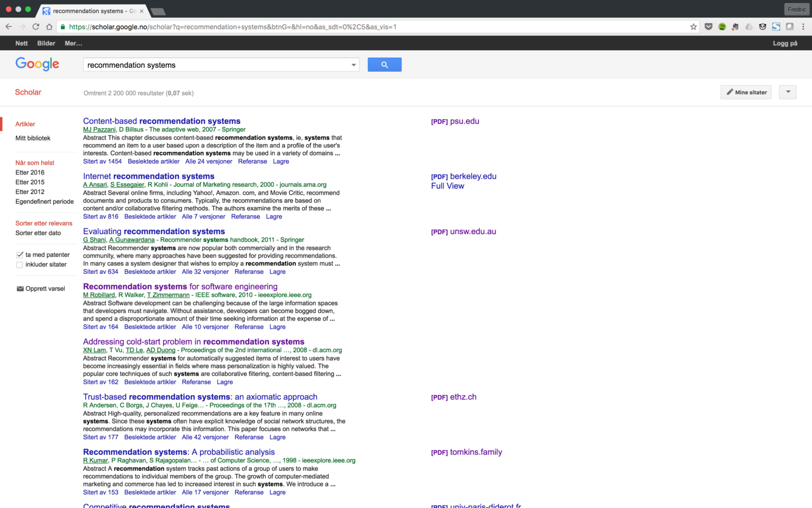
Task: Open the psu.edu PDF link
Action: click(455, 121)
